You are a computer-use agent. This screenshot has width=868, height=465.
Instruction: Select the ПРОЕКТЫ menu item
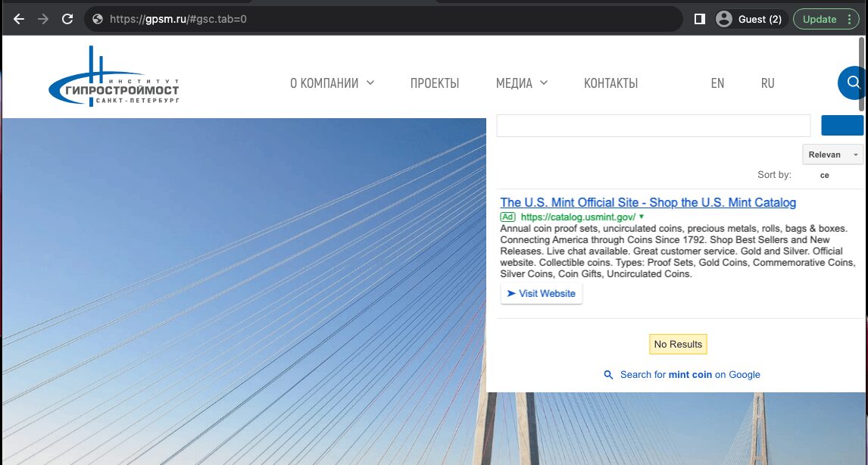435,83
